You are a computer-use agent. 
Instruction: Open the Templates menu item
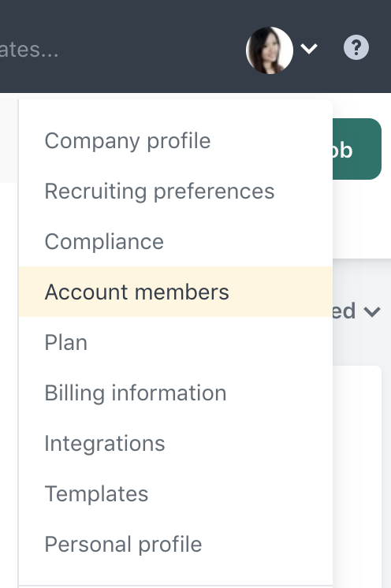point(96,494)
